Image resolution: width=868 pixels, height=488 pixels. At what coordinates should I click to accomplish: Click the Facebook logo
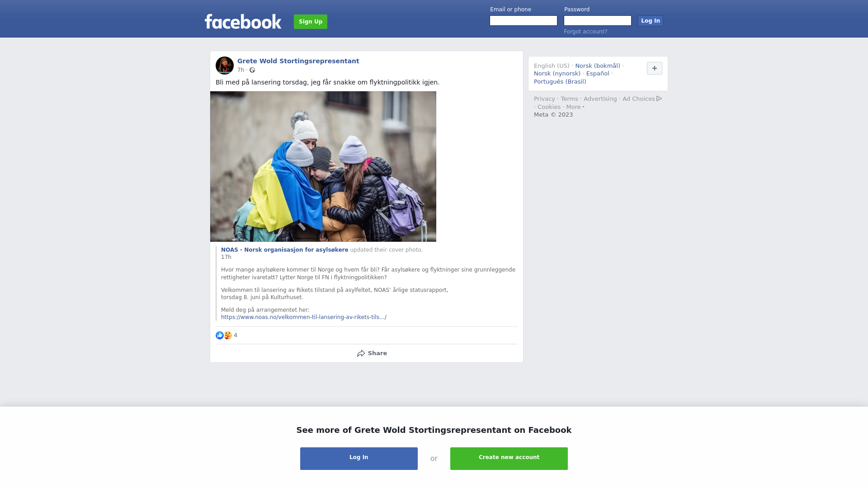click(243, 21)
